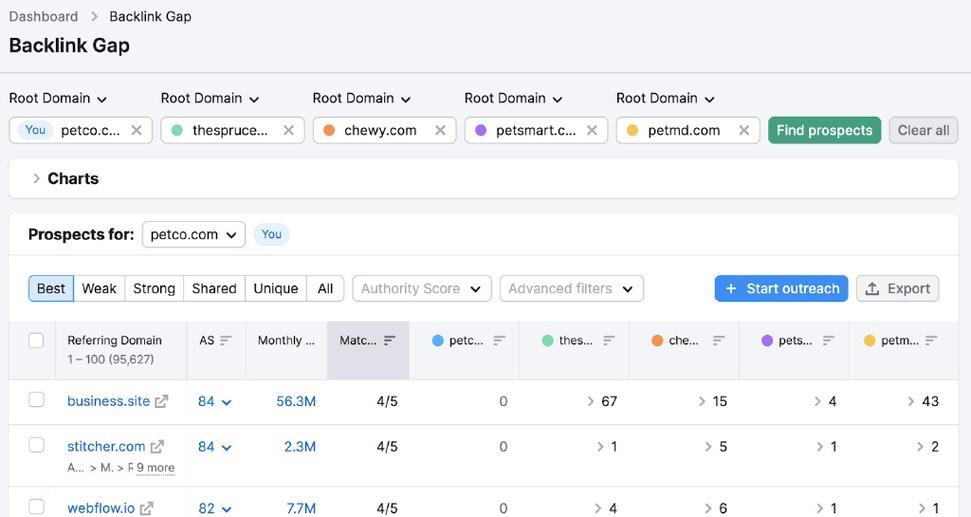Click monthly visits 56.3M value
The height and width of the screenshot is (517, 971).
[x=296, y=401]
